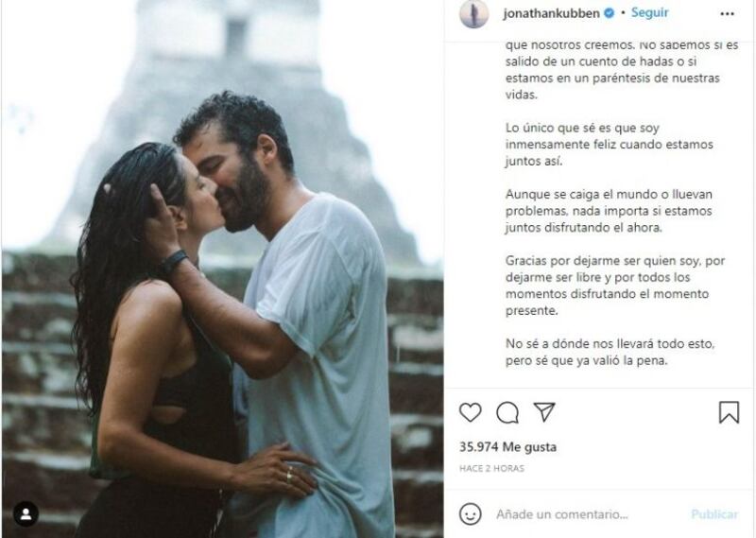
Task: Click the blue verified badge
Action: point(609,13)
